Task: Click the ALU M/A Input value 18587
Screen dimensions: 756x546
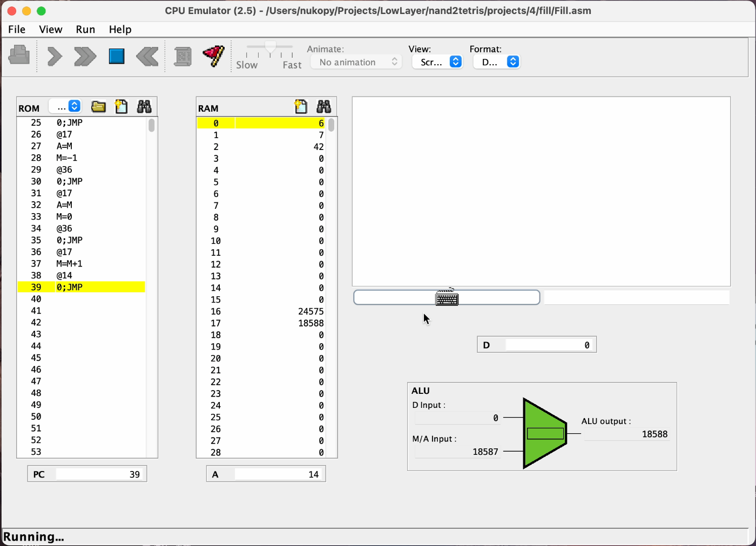Action: coord(457,452)
